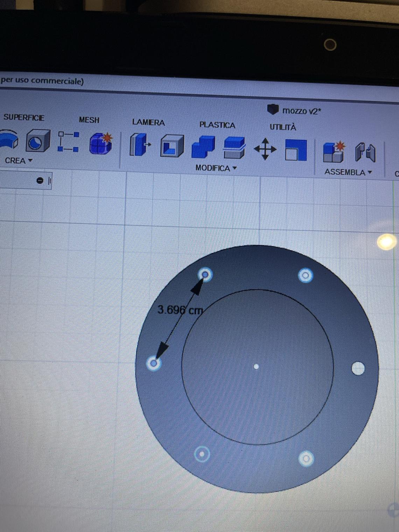Click the Shell tool icon
The height and width of the screenshot is (532, 399).
coord(172,146)
